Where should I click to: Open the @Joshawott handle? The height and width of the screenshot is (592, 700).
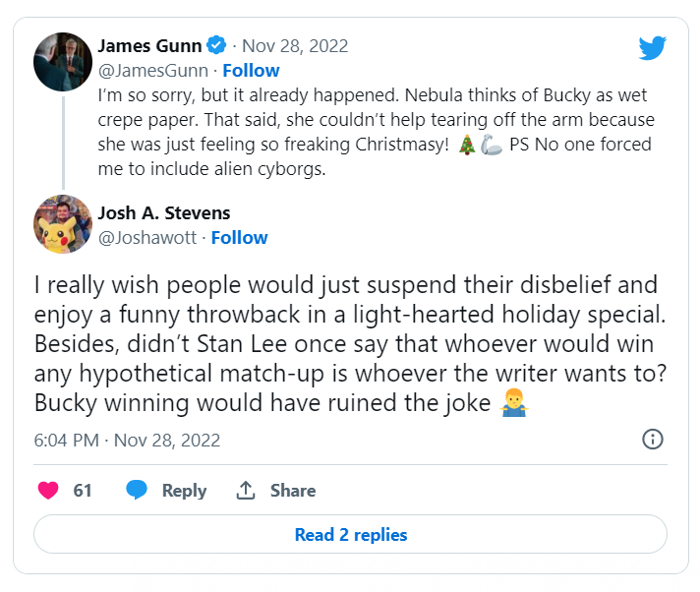[146, 238]
